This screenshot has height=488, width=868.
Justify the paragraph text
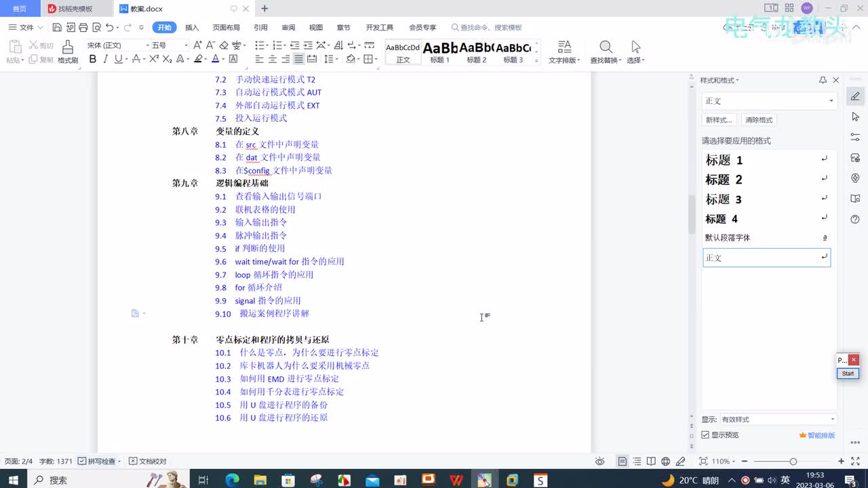tap(298, 59)
